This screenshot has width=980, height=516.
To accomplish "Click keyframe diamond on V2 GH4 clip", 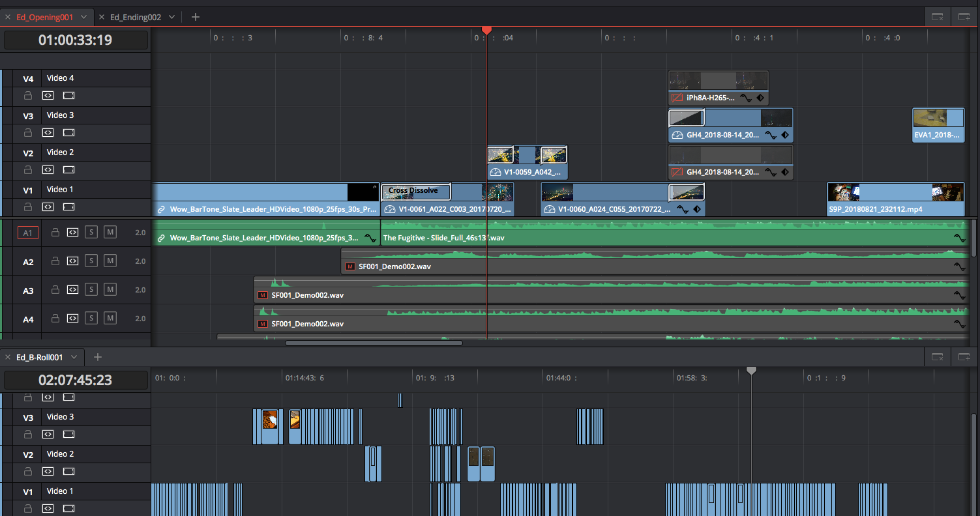I will [784, 172].
